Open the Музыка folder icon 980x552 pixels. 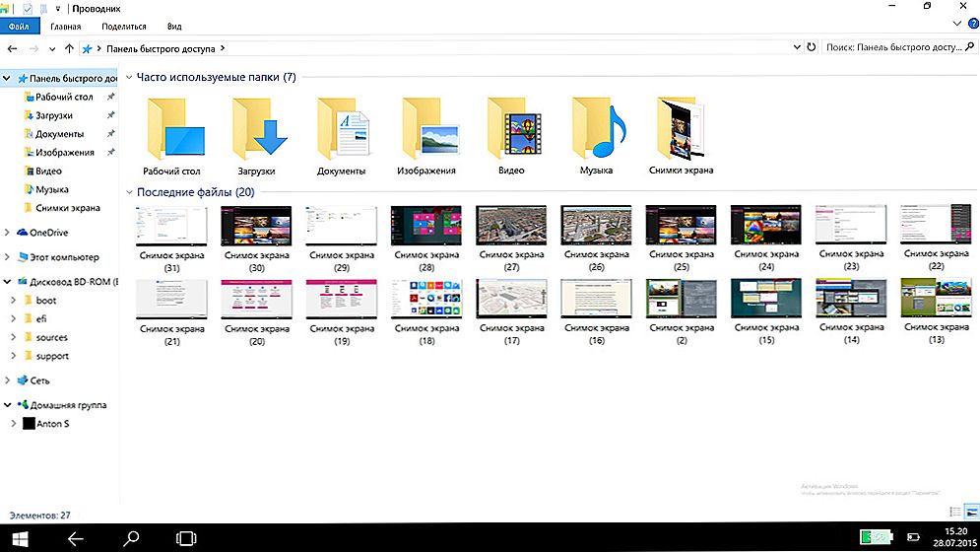(598, 129)
